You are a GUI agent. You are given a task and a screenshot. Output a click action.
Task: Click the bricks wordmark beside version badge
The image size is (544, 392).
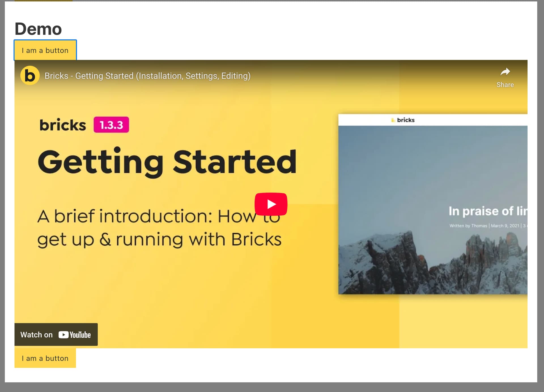[x=63, y=125]
